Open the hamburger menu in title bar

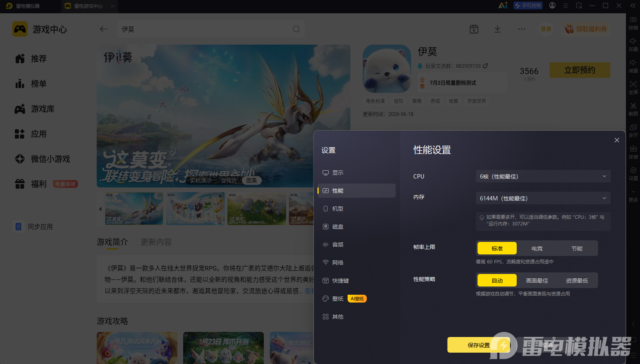[566, 5]
